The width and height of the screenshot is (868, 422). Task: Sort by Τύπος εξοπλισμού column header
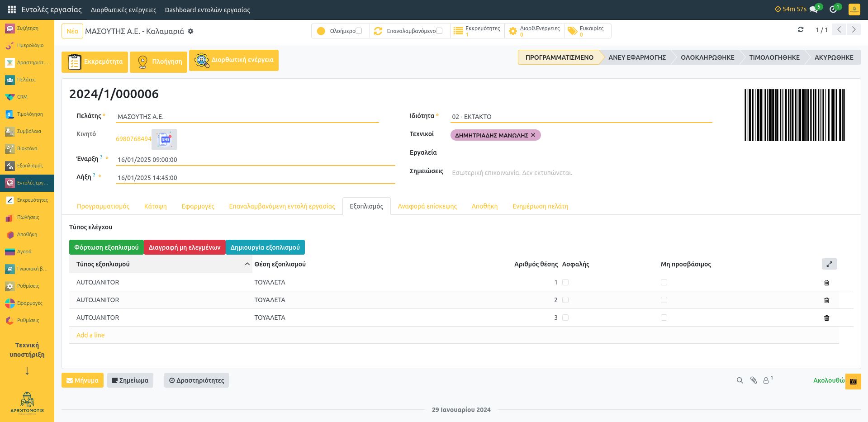click(161, 264)
